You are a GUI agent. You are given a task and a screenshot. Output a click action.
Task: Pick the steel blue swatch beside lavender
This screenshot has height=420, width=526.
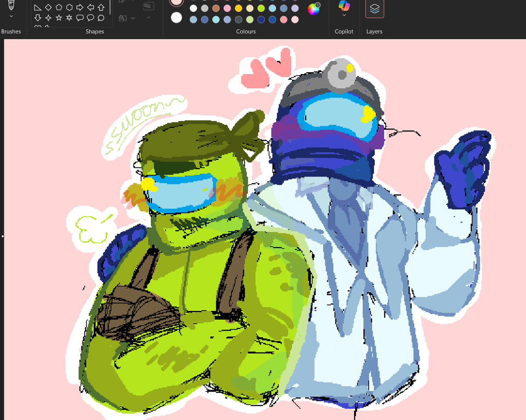pyautogui.click(x=284, y=8)
